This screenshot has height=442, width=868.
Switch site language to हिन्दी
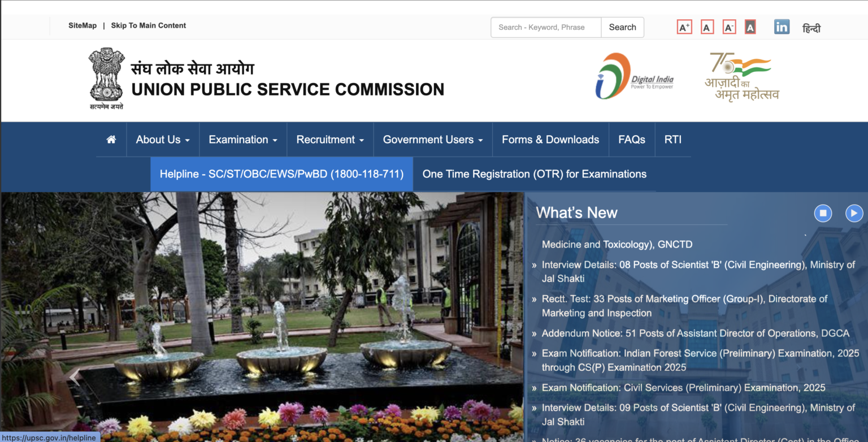pos(812,27)
